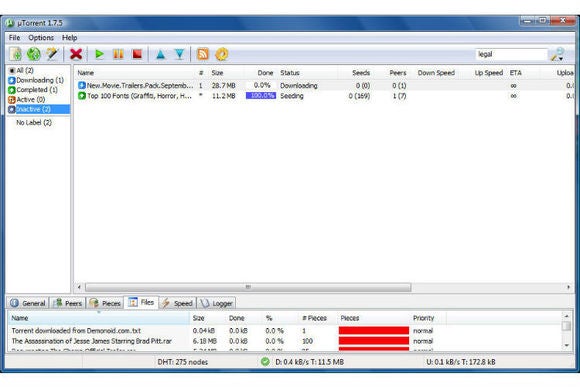Select the Completed (1) category
580x387 pixels.
33,90
